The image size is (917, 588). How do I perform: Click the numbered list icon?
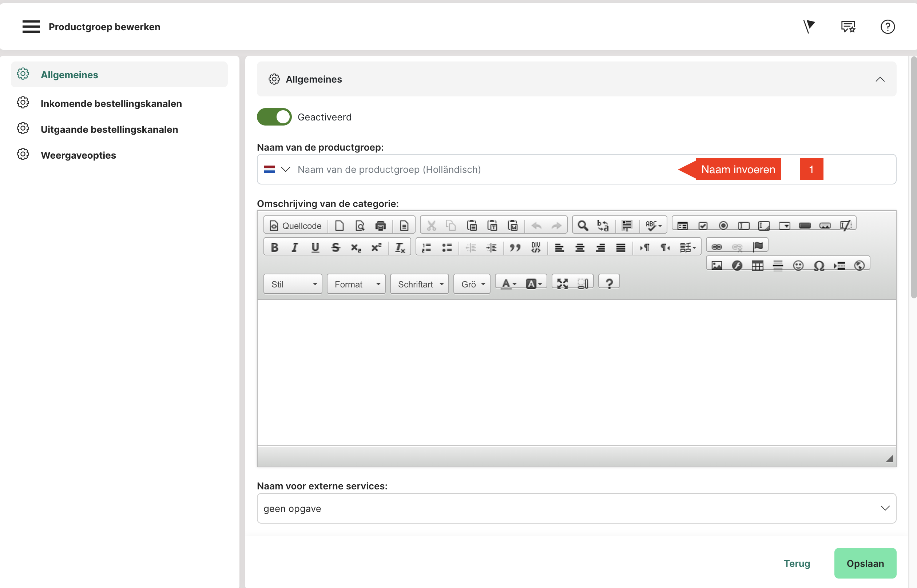pyautogui.click(x=426, y=247)
